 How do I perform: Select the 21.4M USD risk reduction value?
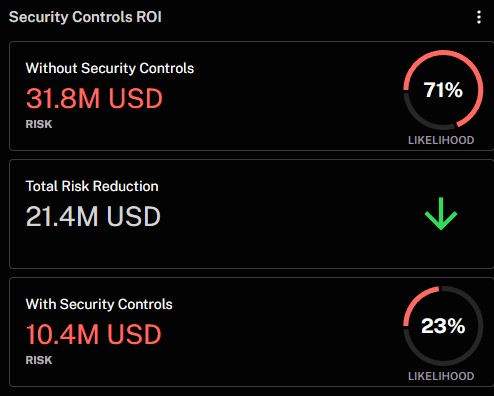pyautogui.click(x=93, y=216)
